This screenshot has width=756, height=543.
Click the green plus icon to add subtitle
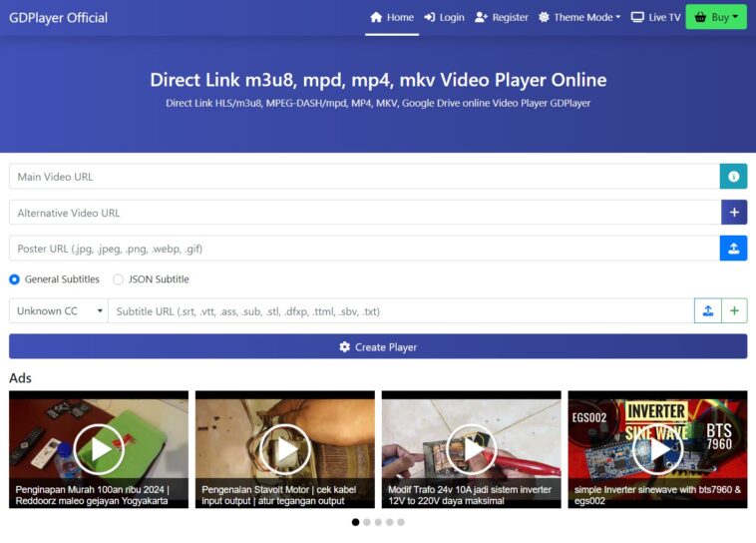click(x=734, y=311)
